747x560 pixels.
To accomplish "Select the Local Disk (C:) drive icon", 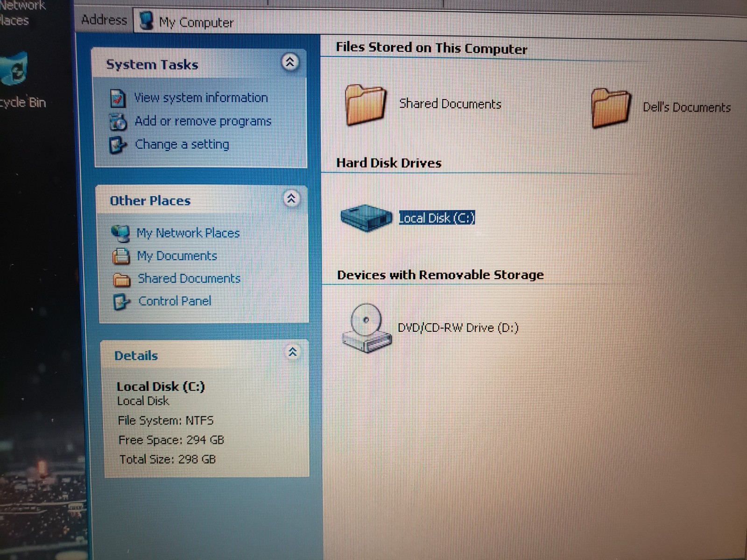I will (366, 217).
